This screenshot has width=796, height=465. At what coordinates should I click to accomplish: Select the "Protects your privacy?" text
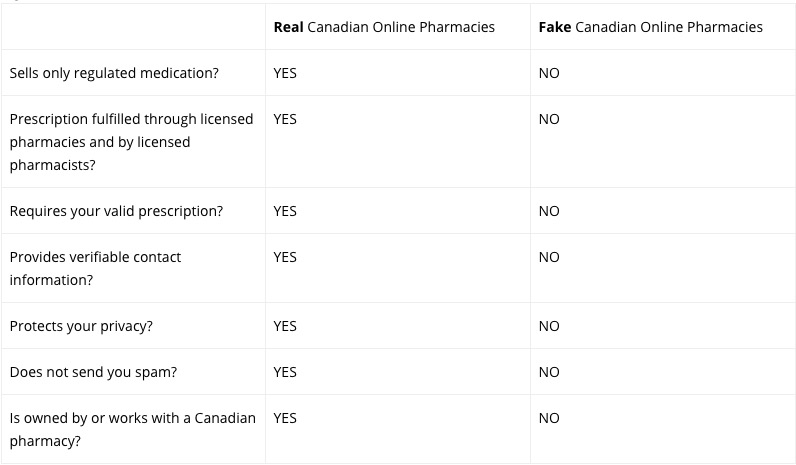81,326
